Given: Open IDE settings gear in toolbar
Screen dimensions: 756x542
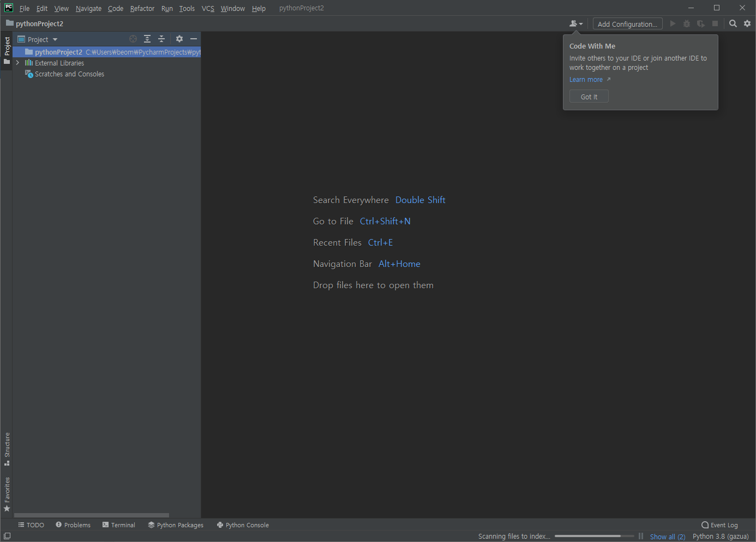Looking at the screenshot, I should point(747,23).
